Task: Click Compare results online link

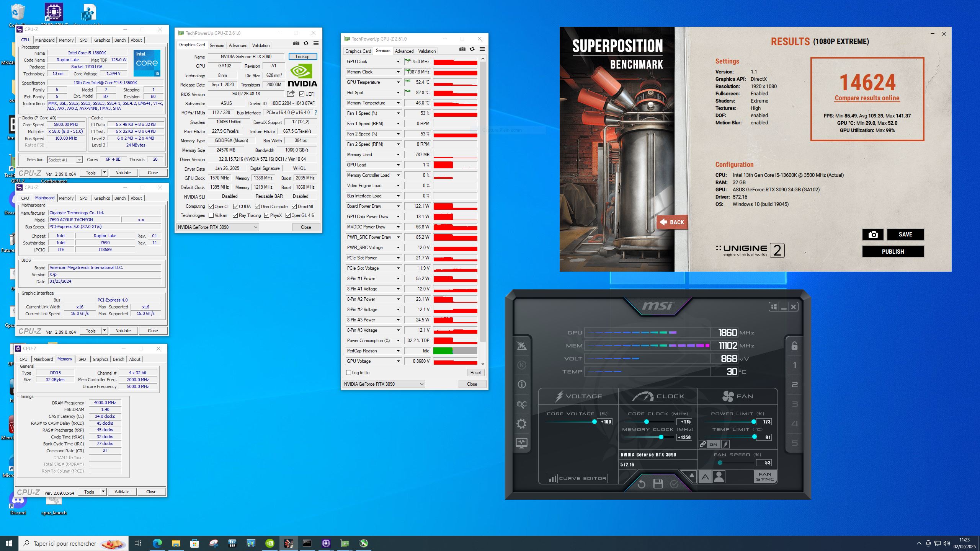Action: 867,98
